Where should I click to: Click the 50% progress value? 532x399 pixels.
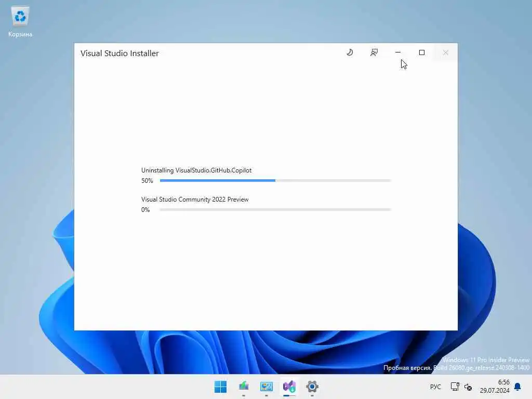[147, 181]
